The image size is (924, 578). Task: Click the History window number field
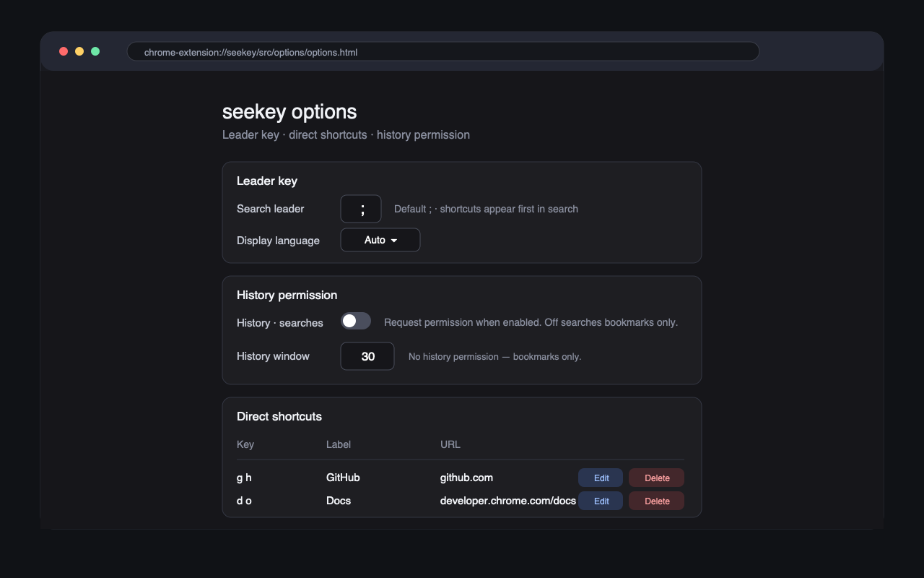(367, 356)
